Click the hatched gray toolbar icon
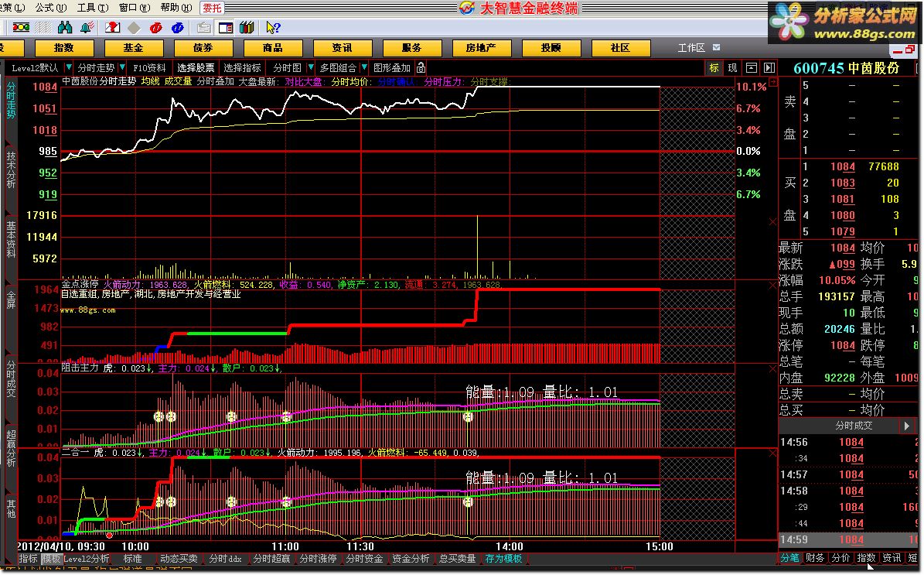The height and width of the screenshot is (575, 924). tap(43, 28)
